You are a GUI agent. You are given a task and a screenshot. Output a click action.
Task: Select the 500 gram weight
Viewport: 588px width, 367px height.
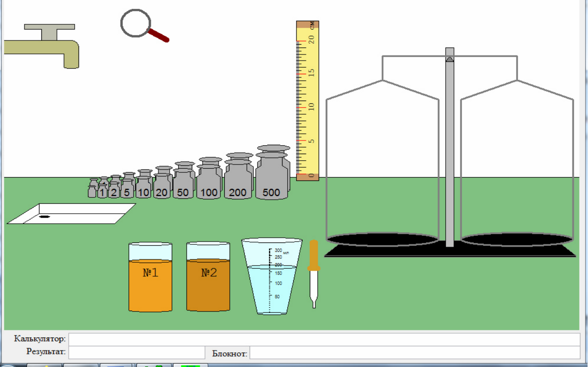pos(272,176)
